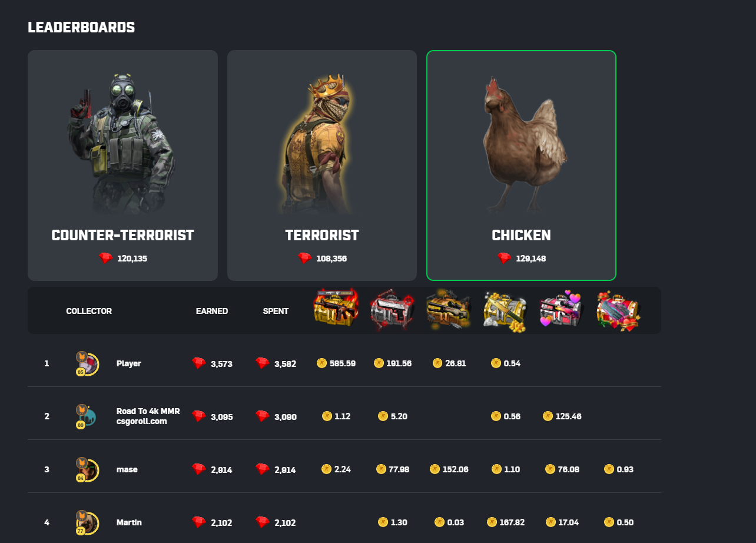Open Road To 4k MMR avatar
The width and height of the screenshot is (756, 543).
(x=87, y=416)
